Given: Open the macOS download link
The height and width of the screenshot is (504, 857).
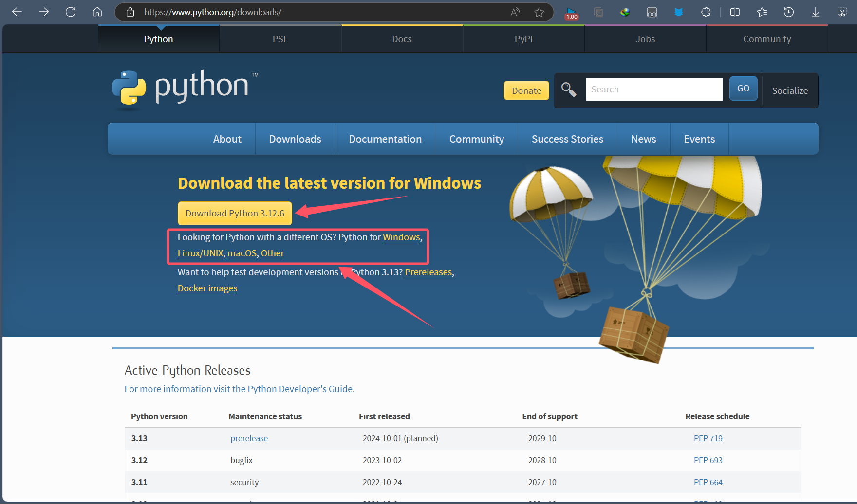Looking at the screenshot, I should tap(242, 253).
